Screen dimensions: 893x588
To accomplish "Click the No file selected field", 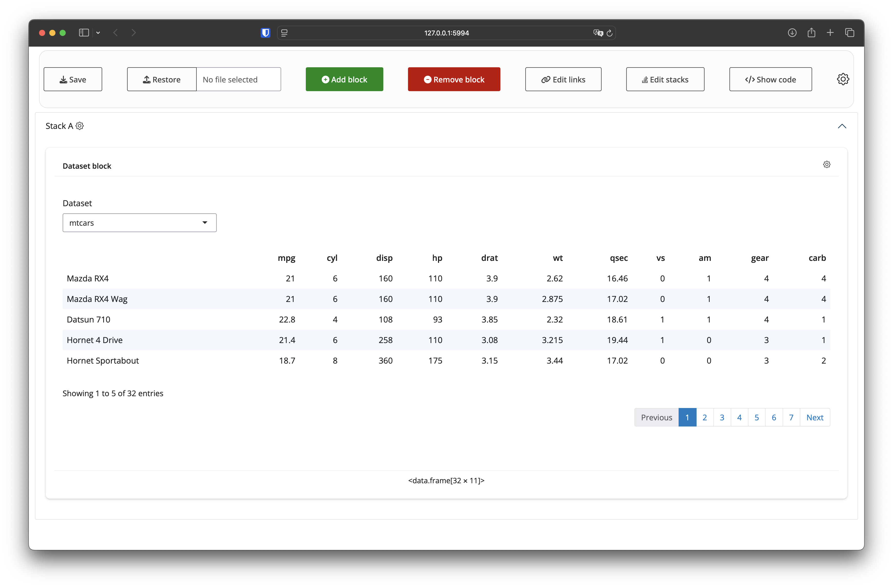I will click(238, 79).
